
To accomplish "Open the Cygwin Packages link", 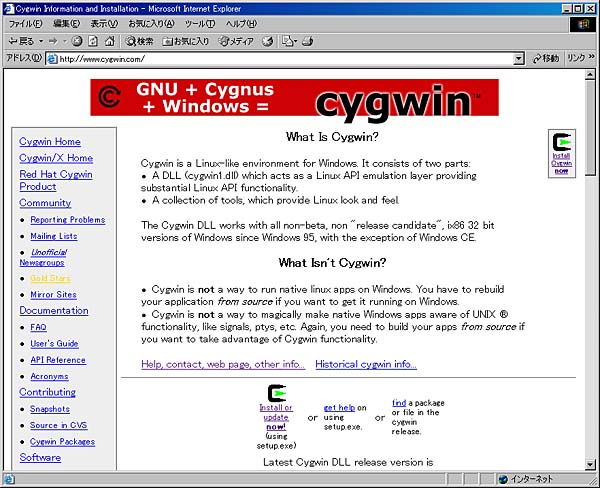I will [62, 442].
